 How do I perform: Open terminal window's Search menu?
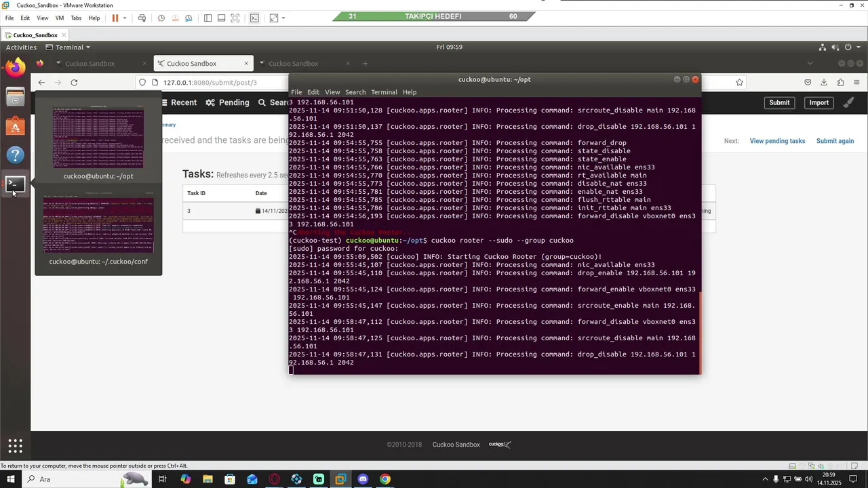point(355,92)
